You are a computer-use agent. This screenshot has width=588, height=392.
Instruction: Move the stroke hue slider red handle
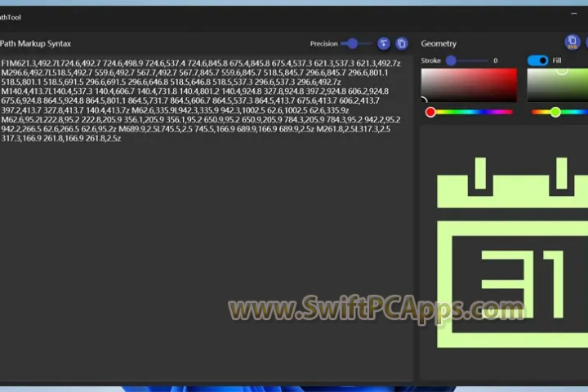(430, 112)
